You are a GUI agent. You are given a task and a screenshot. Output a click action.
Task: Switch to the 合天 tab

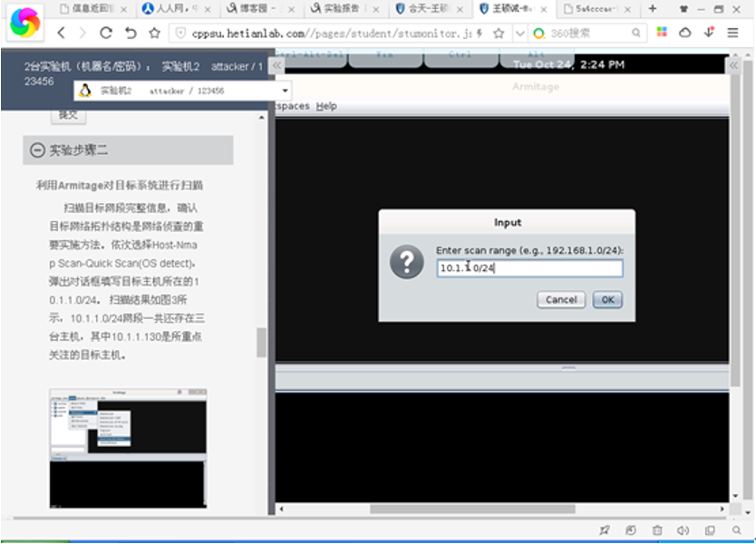coord(429,8)
